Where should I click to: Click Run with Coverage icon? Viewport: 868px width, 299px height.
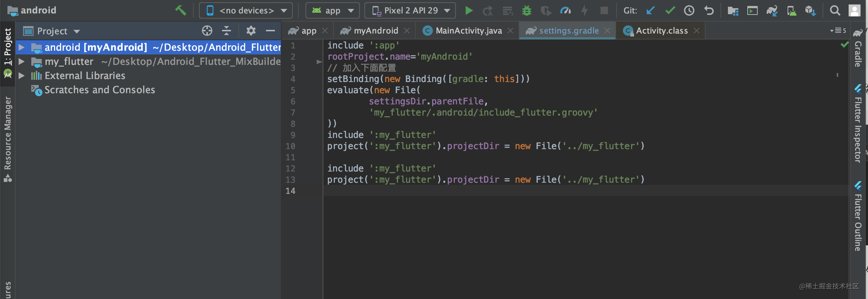point(546,11)
